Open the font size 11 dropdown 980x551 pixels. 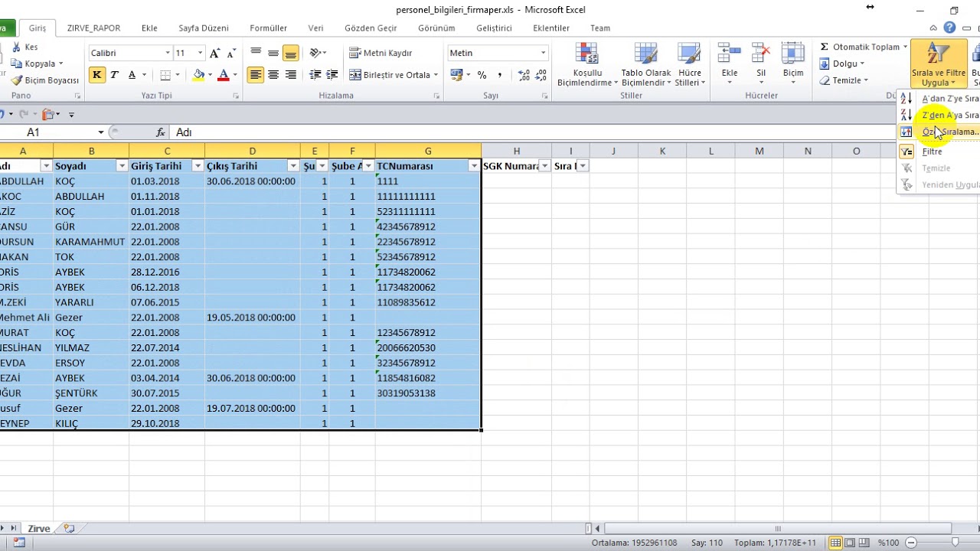click(x=200, y=53)
